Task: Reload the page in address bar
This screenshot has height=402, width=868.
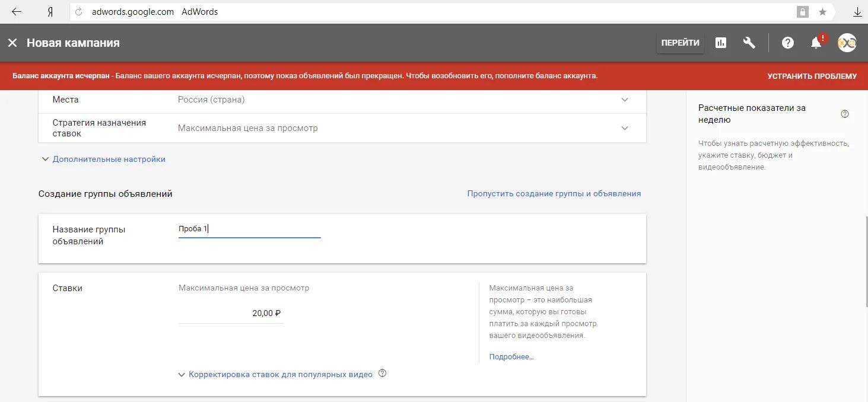Action: (x=79, y=12)
